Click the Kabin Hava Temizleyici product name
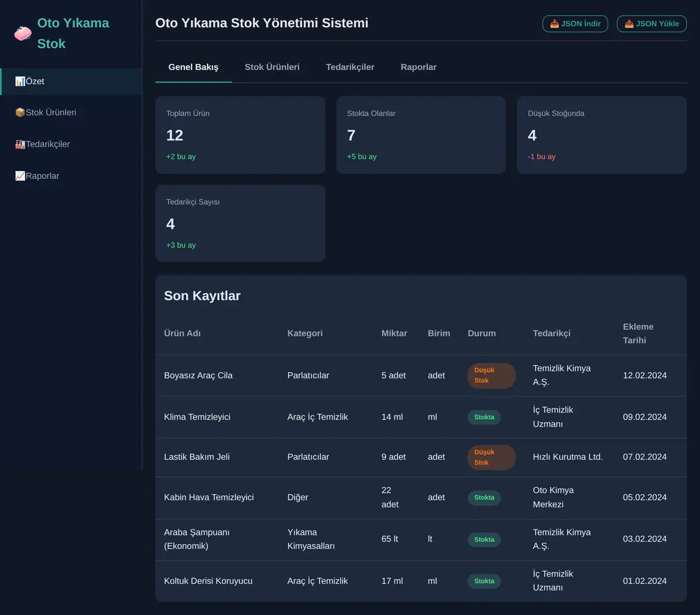 coord(209,497)
